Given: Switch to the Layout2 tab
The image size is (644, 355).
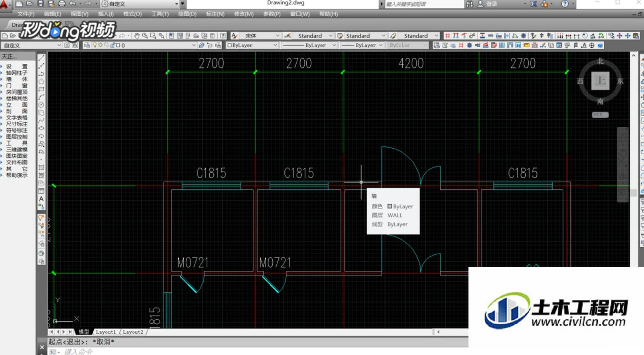Looking at the screenshot, I should pyautogui.click(x=133, y=332).
